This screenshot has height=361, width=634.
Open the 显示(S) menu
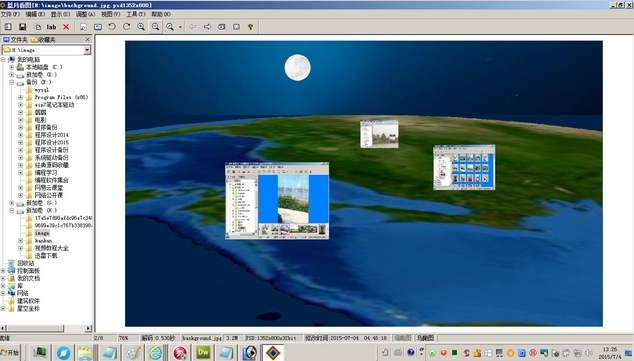pos(60,14)
